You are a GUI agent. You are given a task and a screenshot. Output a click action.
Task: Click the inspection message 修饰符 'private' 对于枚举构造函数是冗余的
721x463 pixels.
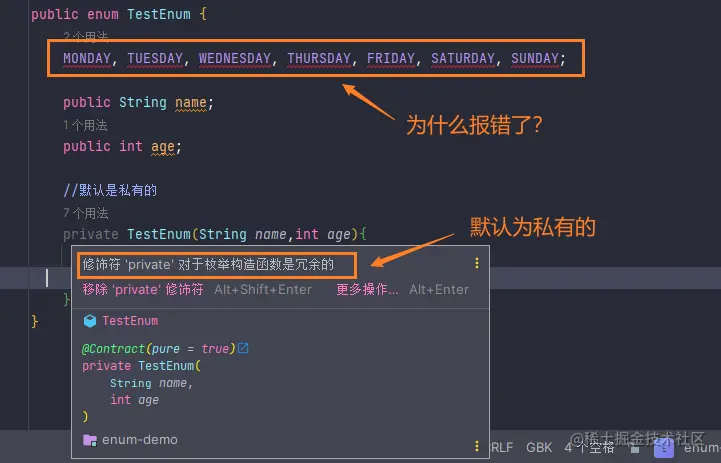208,265
